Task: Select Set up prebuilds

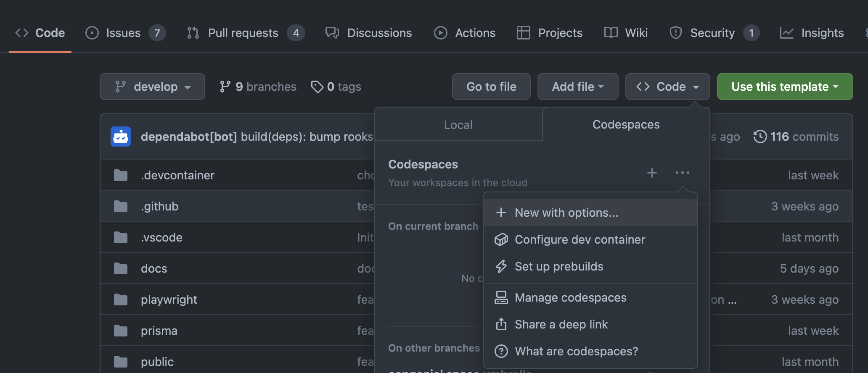Action: tap(590, 266)
